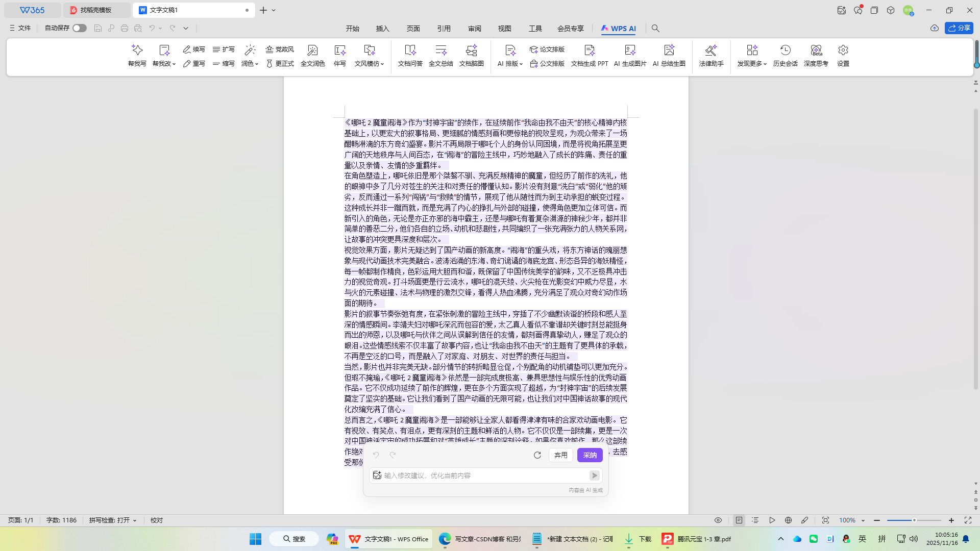
Task: Toggle full screen view mode
Action: tap(968, 520)
